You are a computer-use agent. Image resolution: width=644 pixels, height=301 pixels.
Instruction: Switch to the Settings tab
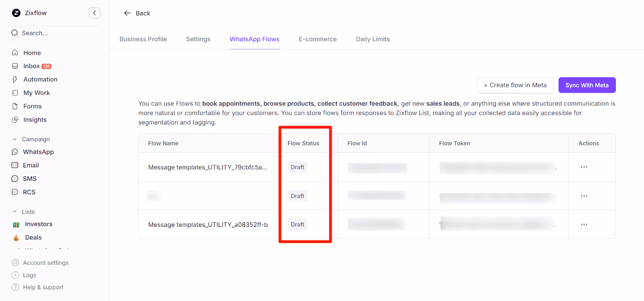coord(198,39)
